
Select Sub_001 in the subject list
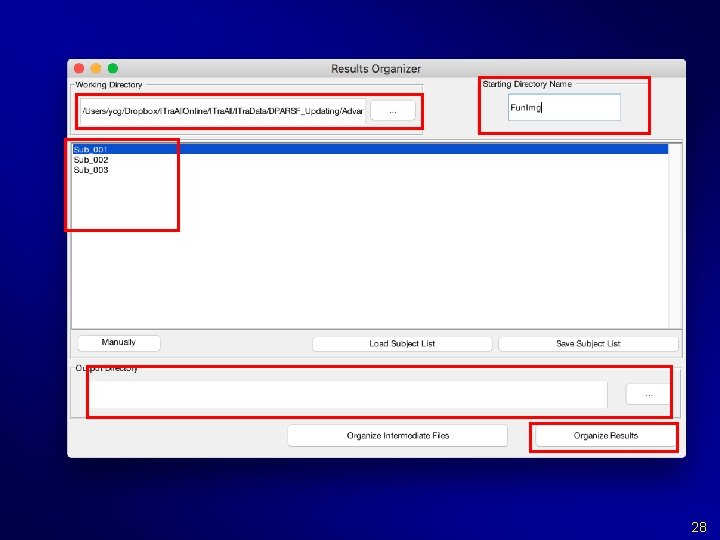tap(370, 149)
